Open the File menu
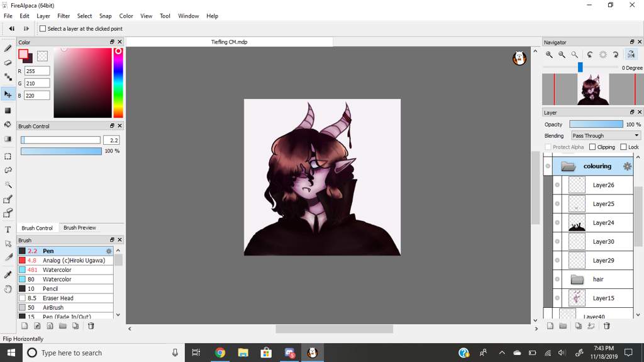 point(8,16)
